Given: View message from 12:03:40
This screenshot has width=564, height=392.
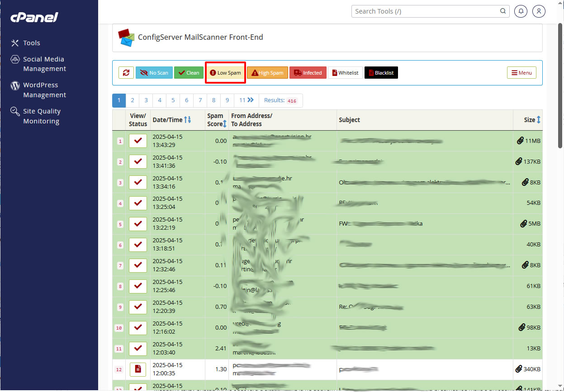Looking at the screenshot, I should (138, 349).
